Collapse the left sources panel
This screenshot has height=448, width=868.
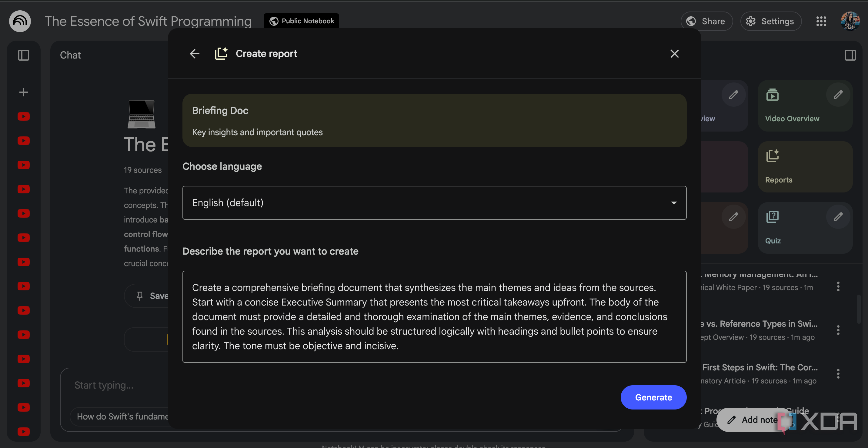click(23, 55)
